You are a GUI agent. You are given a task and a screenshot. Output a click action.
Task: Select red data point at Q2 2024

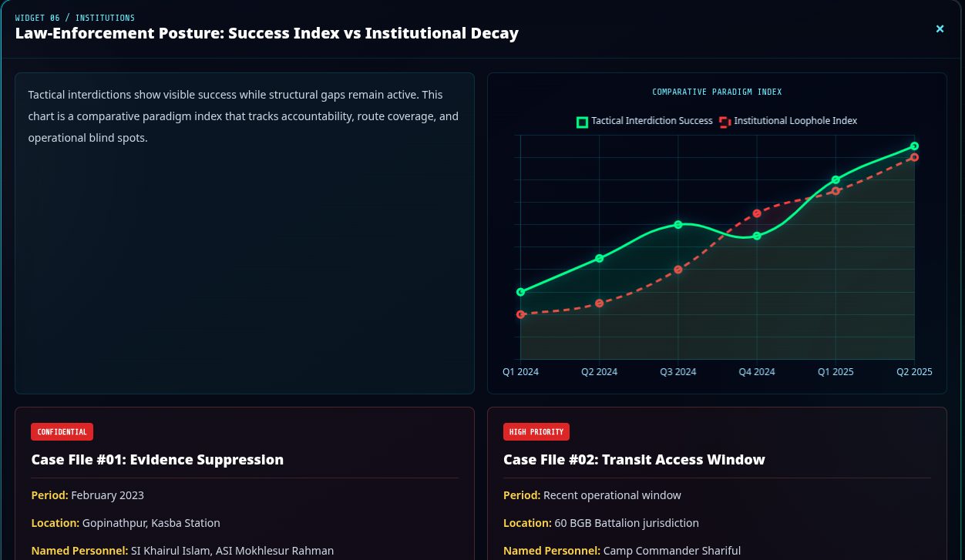click(x=600, y=303)
